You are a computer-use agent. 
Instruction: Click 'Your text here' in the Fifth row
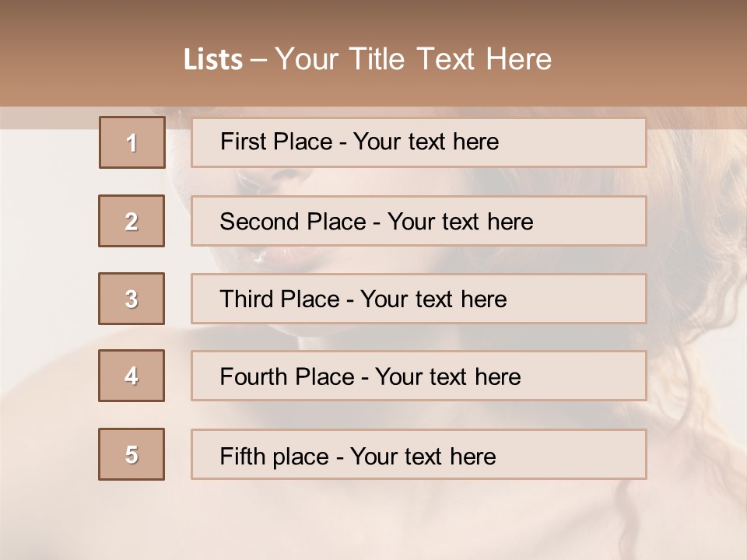(423, 456)
